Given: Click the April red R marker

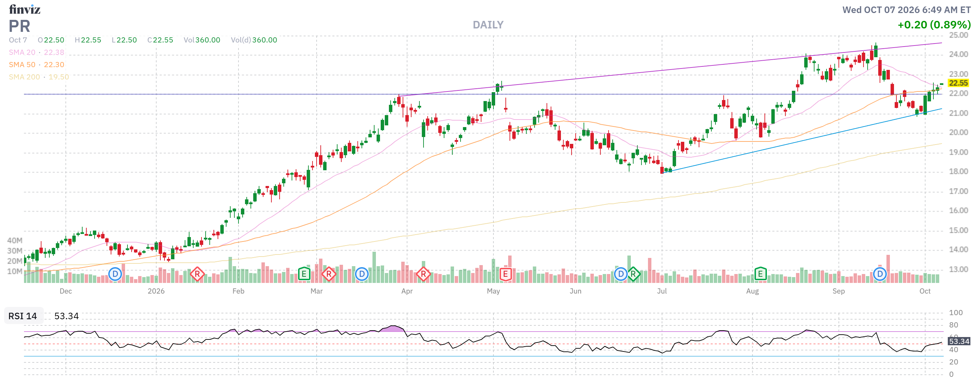Looking at the screenshot, I should 424,274.
